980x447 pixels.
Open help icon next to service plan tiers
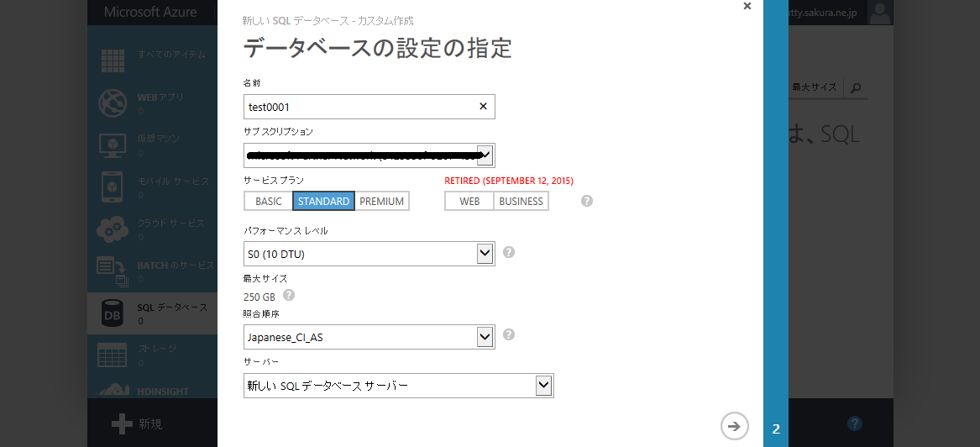[x=587, y=202]
